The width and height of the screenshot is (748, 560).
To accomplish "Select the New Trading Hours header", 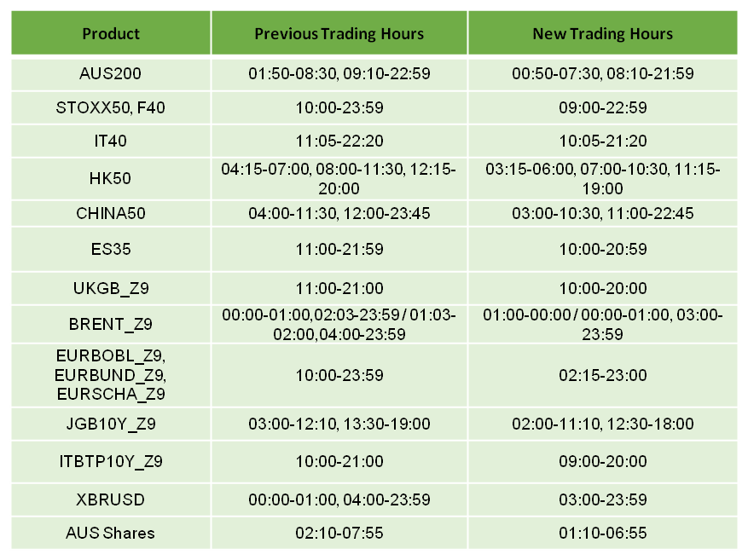I will pyautogui.click(x=603, y=33).
